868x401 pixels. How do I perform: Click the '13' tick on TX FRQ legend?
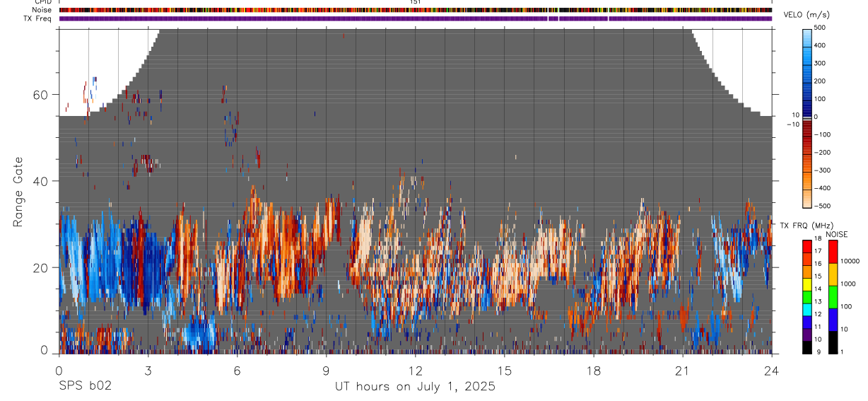point(819,302)
